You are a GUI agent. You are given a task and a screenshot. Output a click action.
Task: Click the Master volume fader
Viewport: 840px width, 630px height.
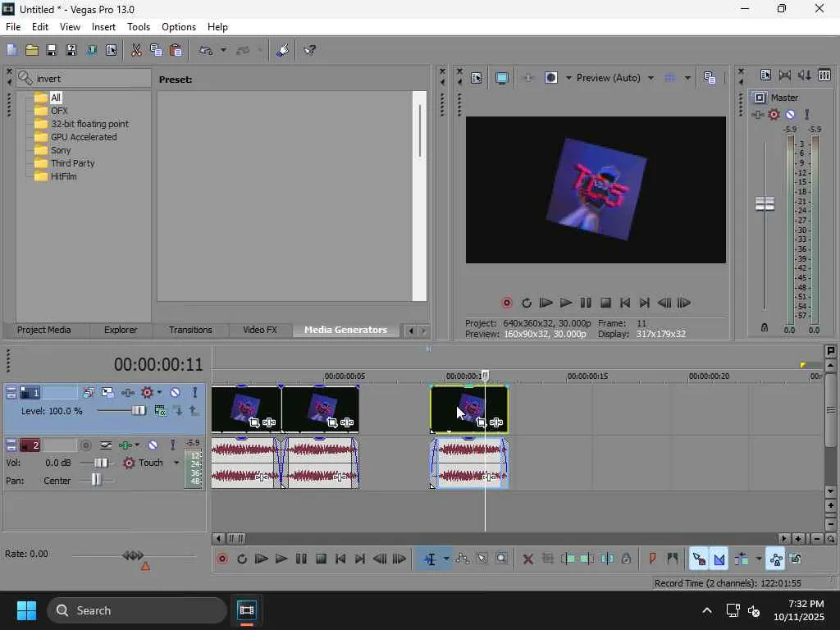click(765, 203)
